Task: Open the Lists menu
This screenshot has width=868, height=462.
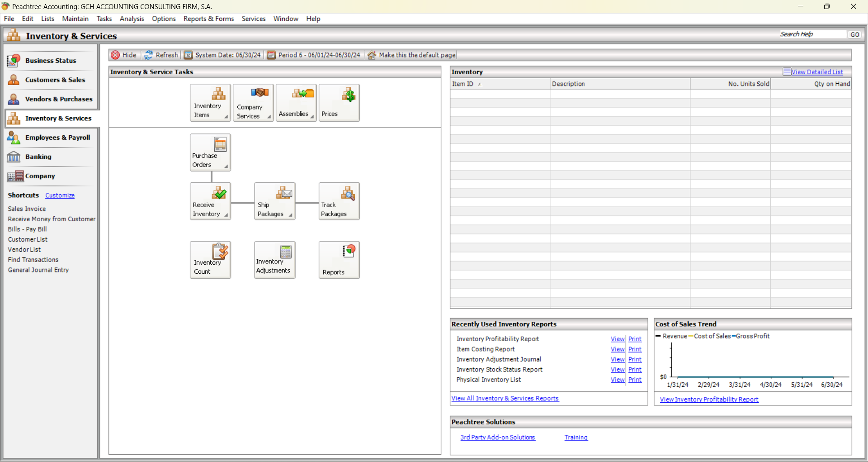Action: click(47, 19)
